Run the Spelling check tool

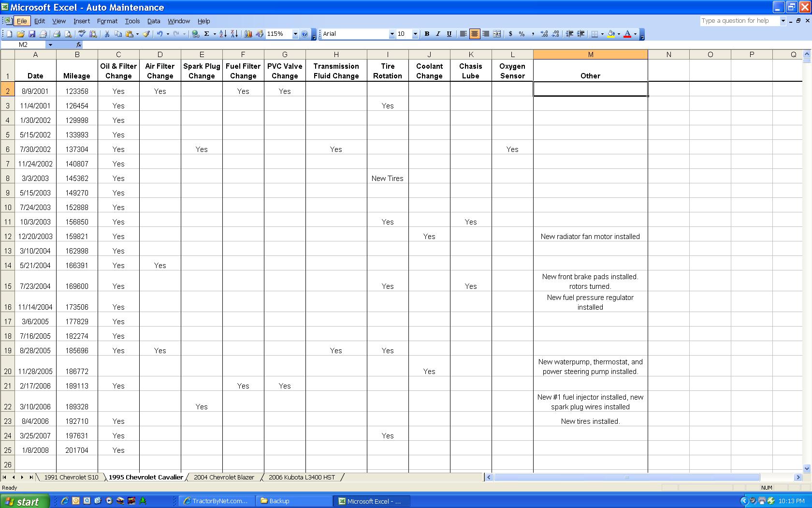click(x=82, y=34)
